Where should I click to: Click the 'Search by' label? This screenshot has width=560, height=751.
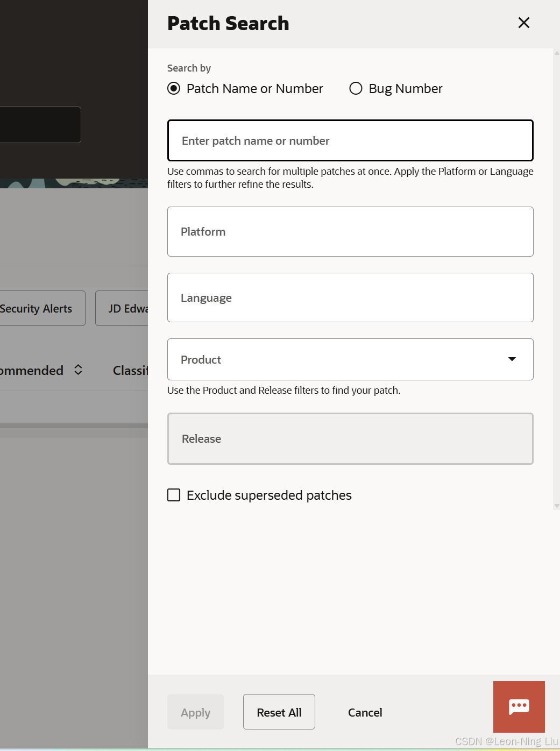(189, 68)
